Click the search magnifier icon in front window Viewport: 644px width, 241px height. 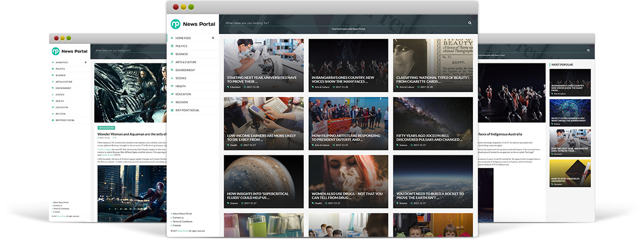click(x=470, y=23)
